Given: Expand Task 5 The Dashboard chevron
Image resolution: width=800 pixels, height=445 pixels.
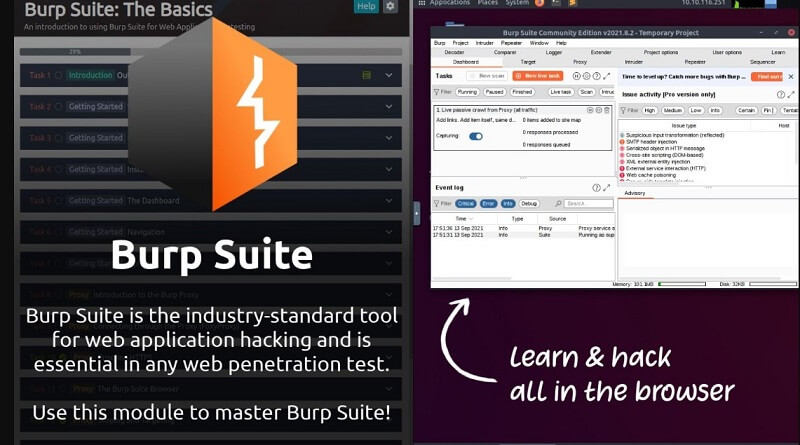Looking at the screenshot, I should coord(389,201).
